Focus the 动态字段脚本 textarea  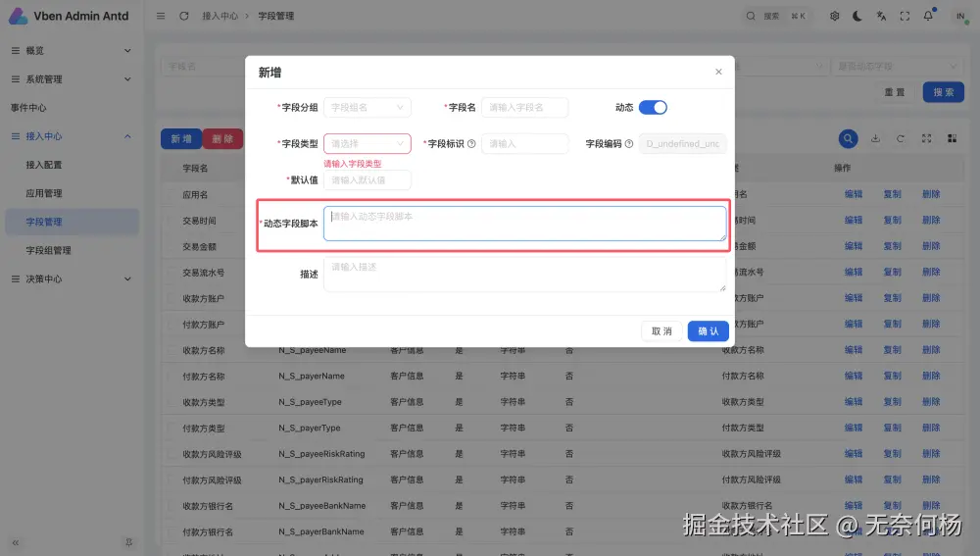click(525, 224)
